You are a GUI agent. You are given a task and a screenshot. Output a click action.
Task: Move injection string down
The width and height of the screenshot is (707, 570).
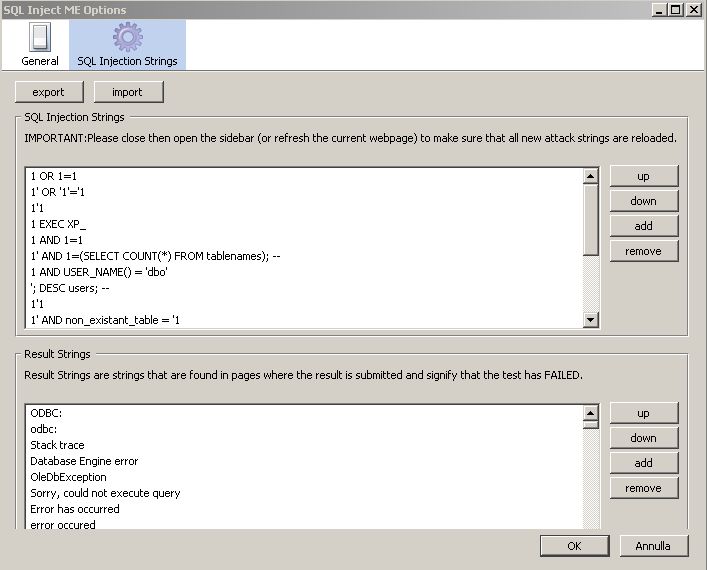[x=643, y=201]
